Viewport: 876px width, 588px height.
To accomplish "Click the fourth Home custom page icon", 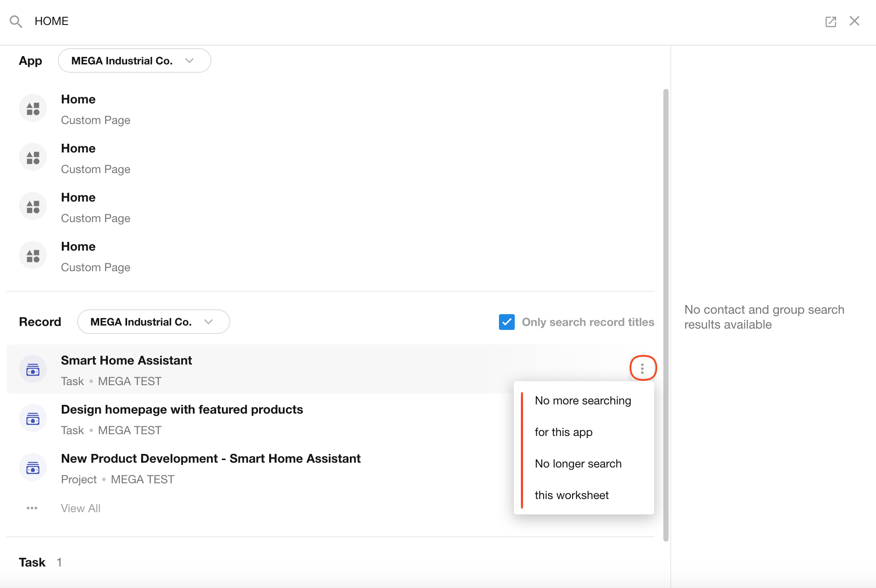I will [x=33, y=255].
